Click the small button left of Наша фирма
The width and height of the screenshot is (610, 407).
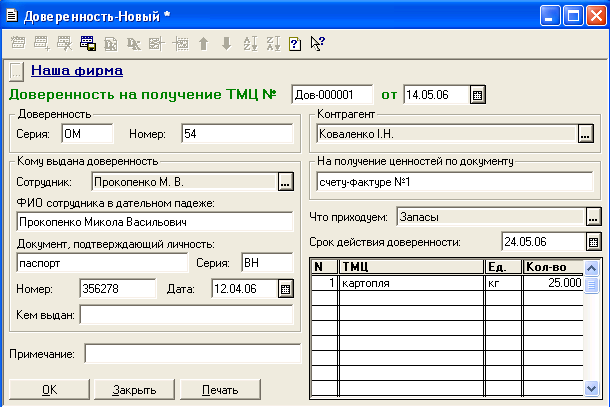[x=15, y=71]
